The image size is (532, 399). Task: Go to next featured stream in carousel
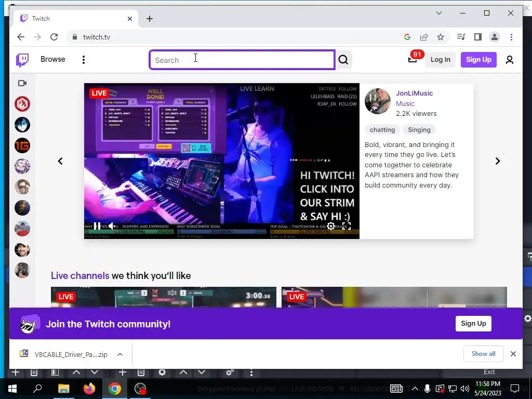497,161
